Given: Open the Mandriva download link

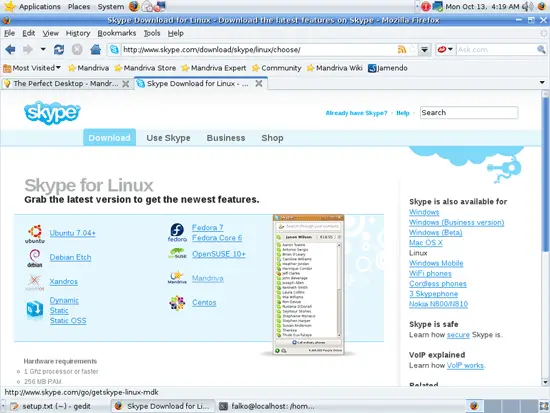Looking at the screenshot, I should coord(208,279).
